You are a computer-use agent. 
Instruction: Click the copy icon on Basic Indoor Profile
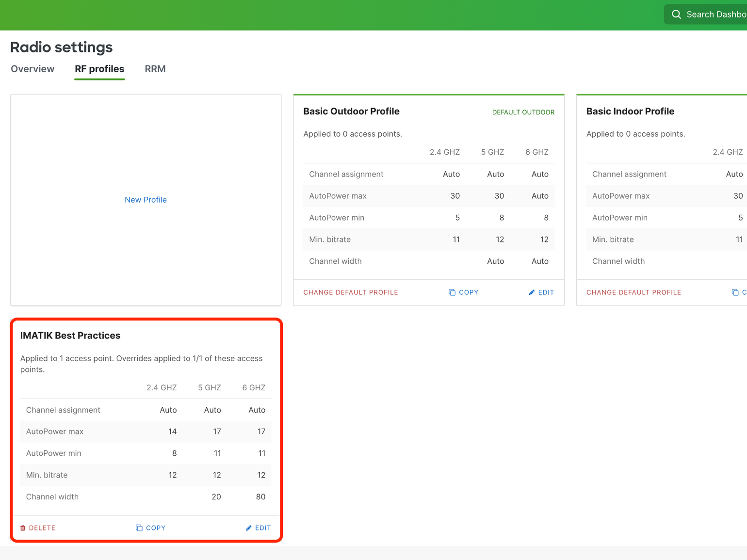point(735,292)
